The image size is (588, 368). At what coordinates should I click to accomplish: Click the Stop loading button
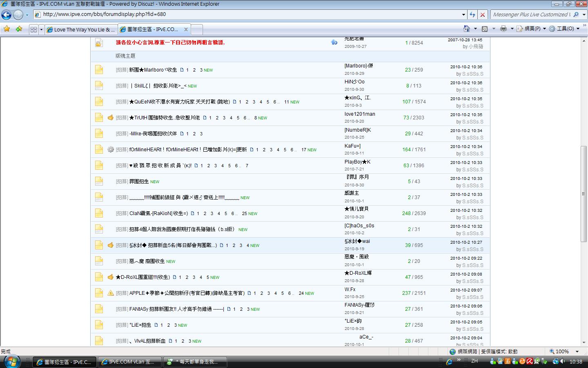point(483,14)
